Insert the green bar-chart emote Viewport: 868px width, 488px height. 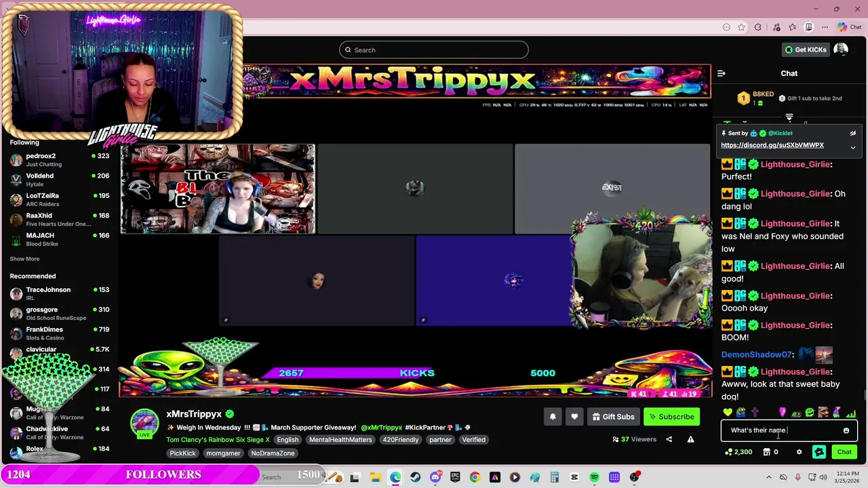tap(850, 412)
